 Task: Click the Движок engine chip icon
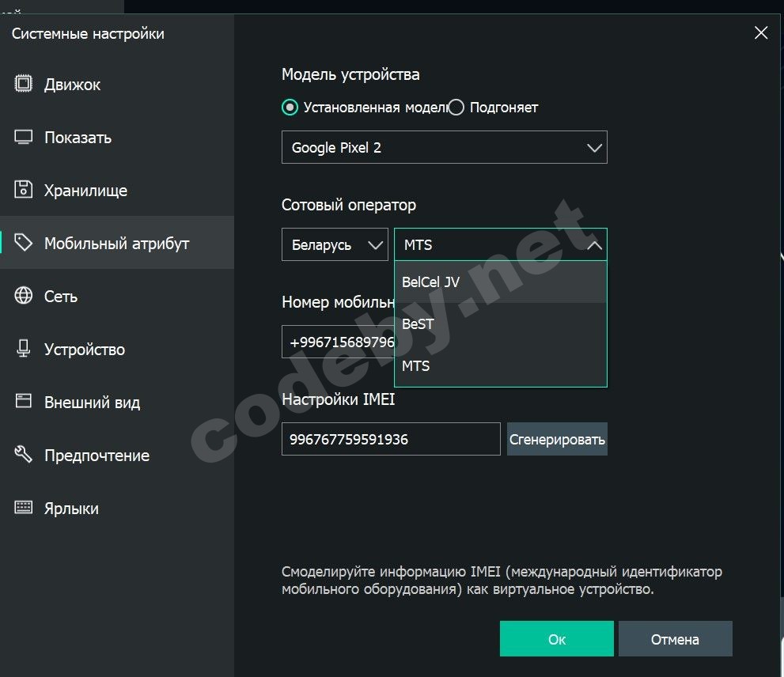pos(23,84)
